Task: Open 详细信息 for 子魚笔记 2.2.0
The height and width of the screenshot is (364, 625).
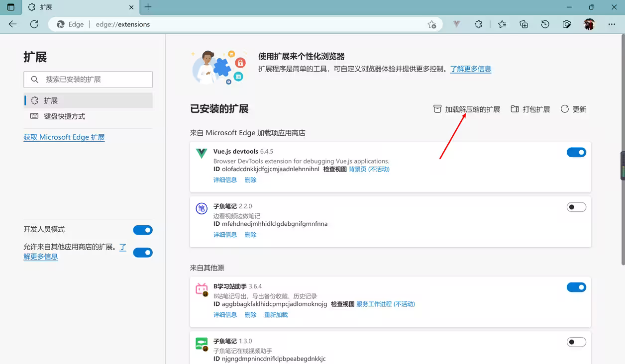Action: point(225,235)
